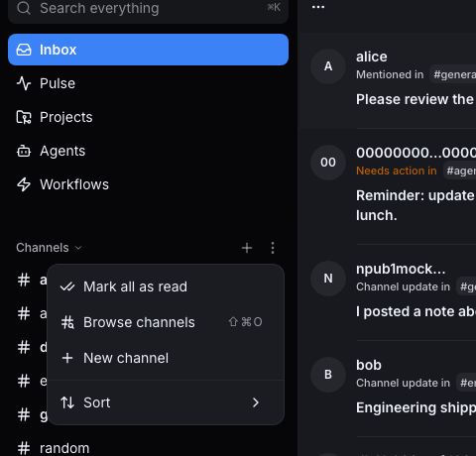Collapse the Channels section header
This screenshot has width=476, height=456.
pos(49,248)
